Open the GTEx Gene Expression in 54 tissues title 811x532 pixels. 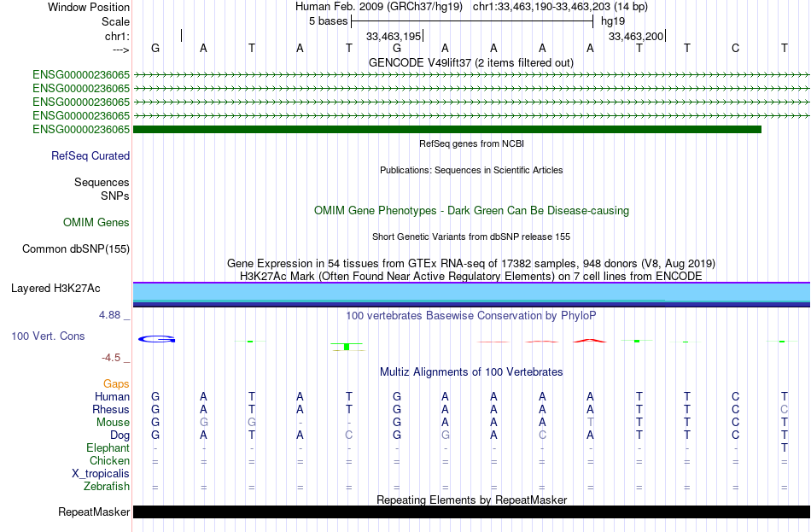pyautogui.click(x=471, y=263)
